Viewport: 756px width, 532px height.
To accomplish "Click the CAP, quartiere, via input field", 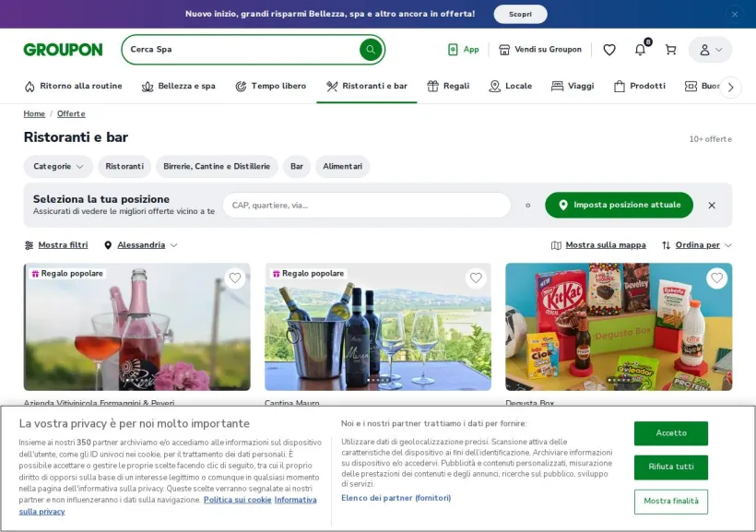I will [x=367, y=206].
